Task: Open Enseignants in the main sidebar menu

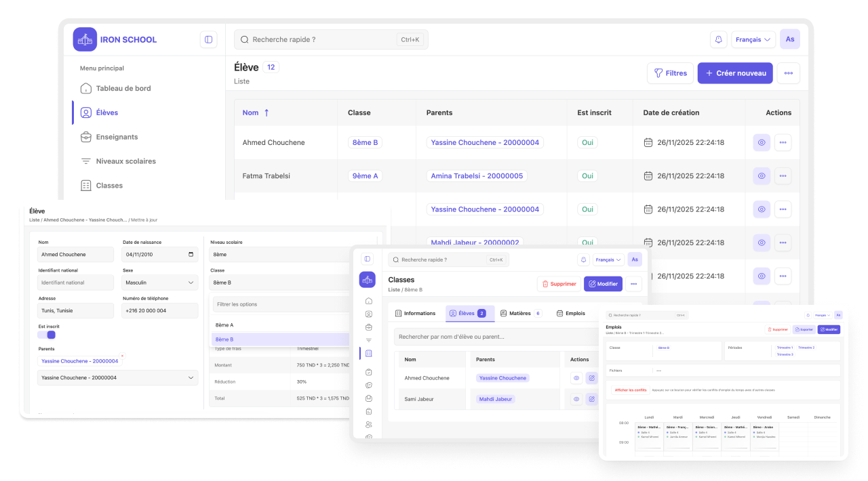Action: point(117,137)
